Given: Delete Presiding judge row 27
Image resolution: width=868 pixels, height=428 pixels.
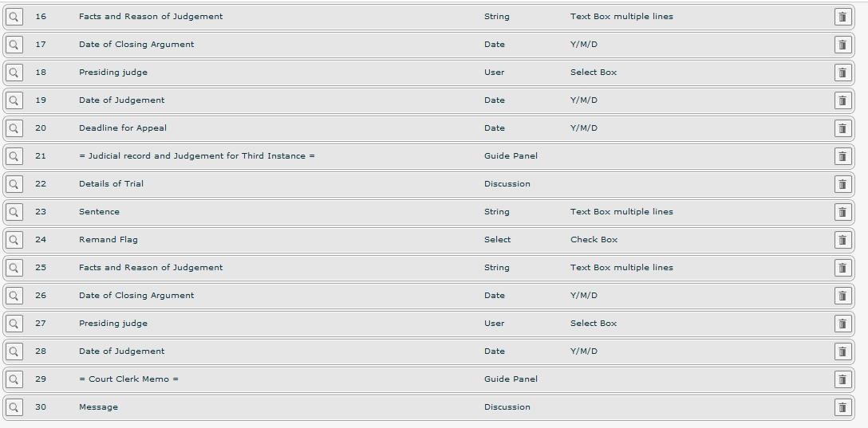Looking at the screenshot, I should click(x=842, y=324).
